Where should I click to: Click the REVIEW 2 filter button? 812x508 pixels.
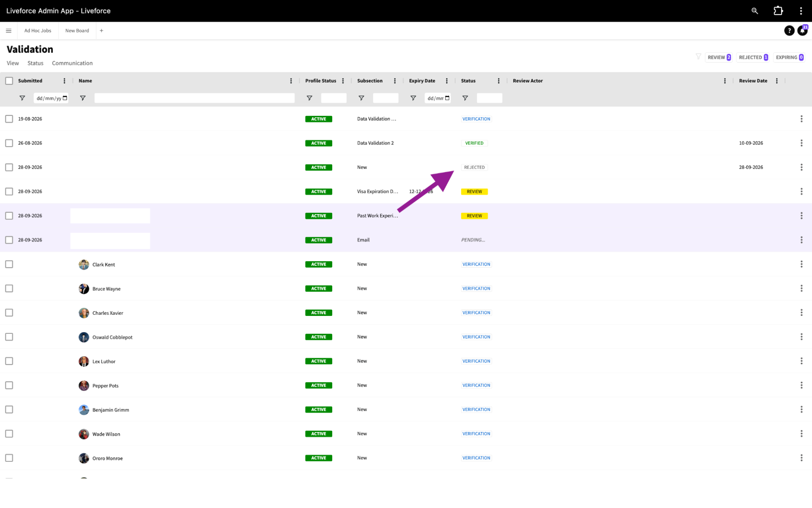[x=719, y=57]
